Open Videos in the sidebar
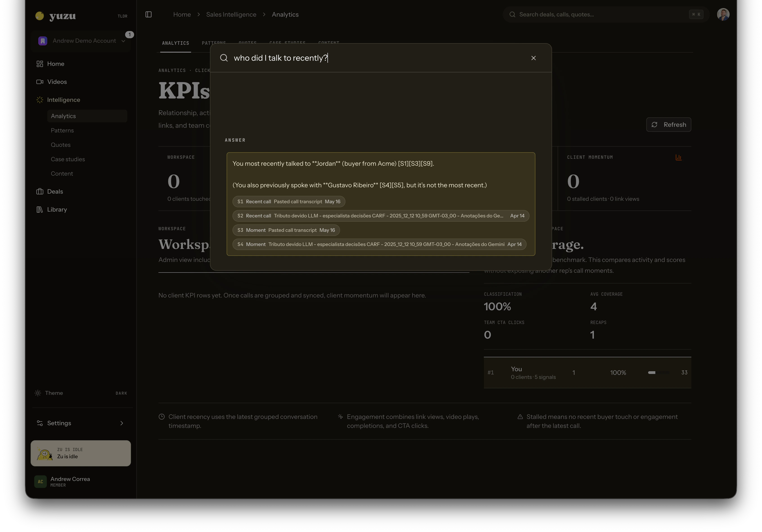This screenshot has height=532, width=762. pos(81,82)
